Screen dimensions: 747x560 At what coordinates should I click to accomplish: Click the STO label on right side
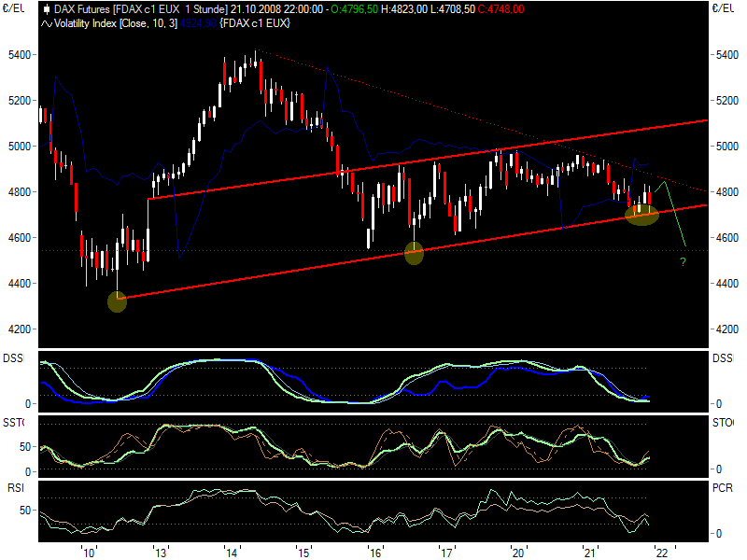(x=723, y=423)
